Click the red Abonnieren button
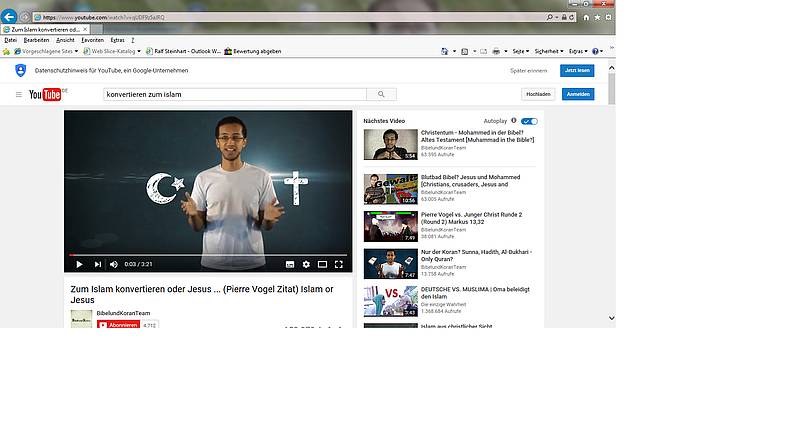The width and height of the screenshot is (800, 426). tap(118, 324)
